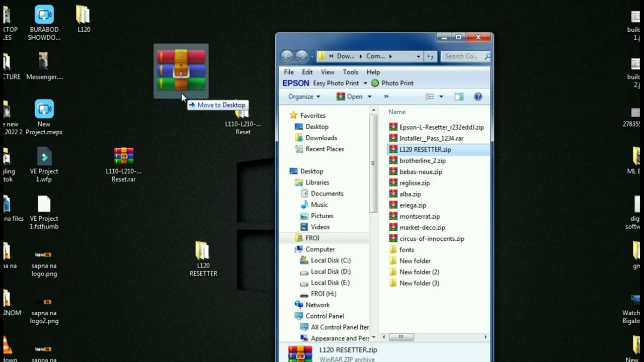Expand the breadcrumb arrow after Dow...
Image resolution: width=644 pixels, height=362 pixels.
point(360,56)
